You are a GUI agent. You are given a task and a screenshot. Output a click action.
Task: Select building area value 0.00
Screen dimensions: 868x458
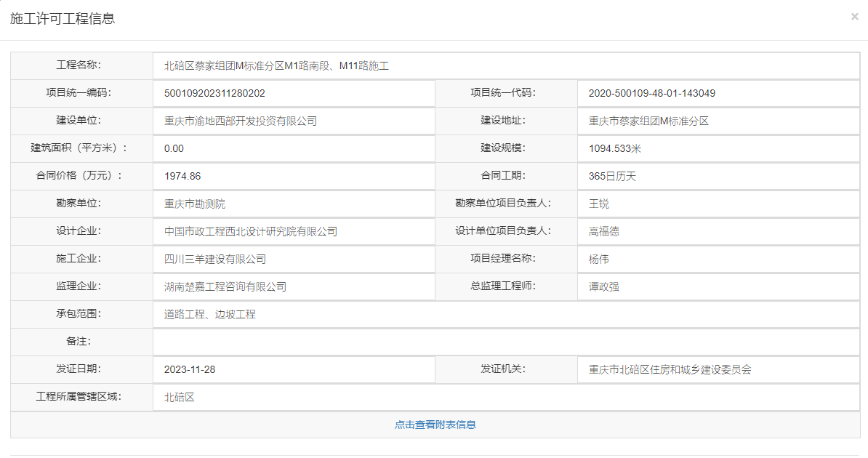(174, 148)
